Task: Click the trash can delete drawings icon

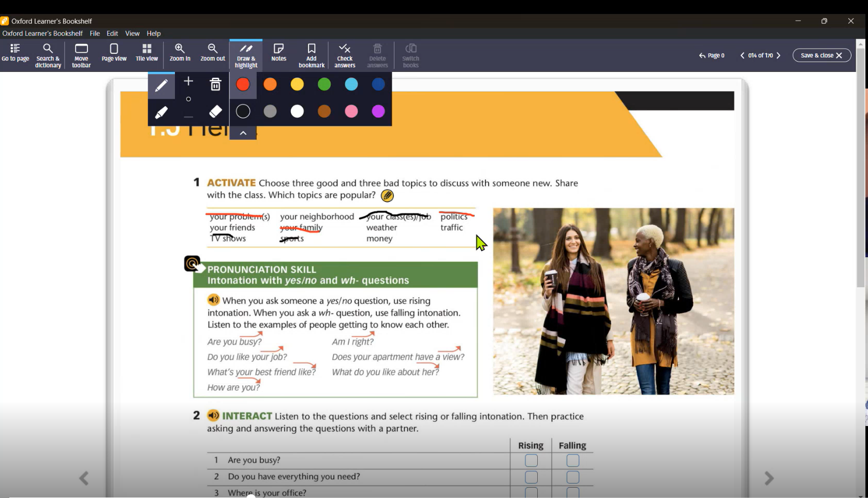Action: [215, 84]
